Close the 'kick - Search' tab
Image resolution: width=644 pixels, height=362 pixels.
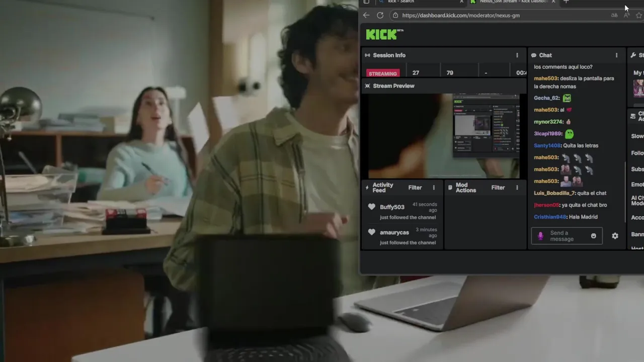point(462,2)
